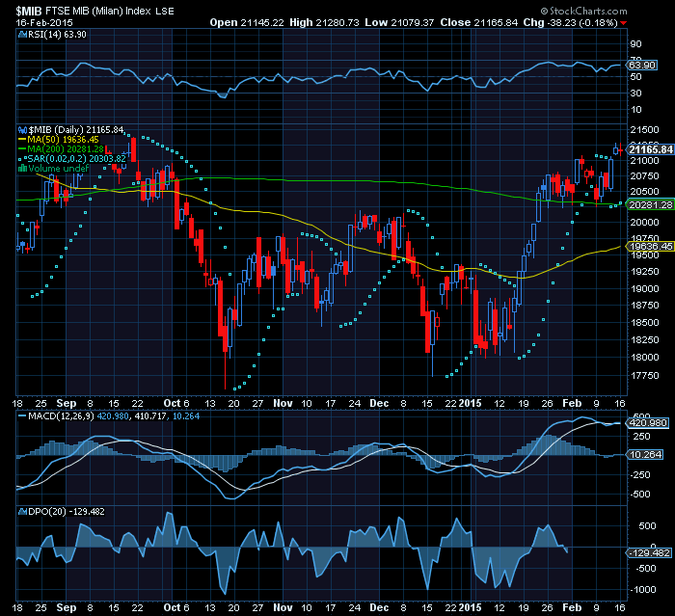This screenshot has width=675, height=616.
Task: Click the 21500 price axis label
Action: (644, 129)
